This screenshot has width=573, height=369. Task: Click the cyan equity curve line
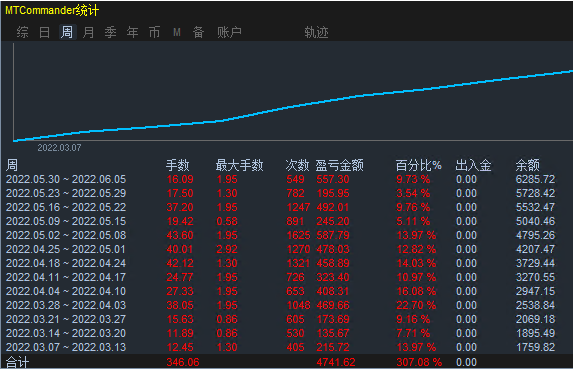click(292, 106)
